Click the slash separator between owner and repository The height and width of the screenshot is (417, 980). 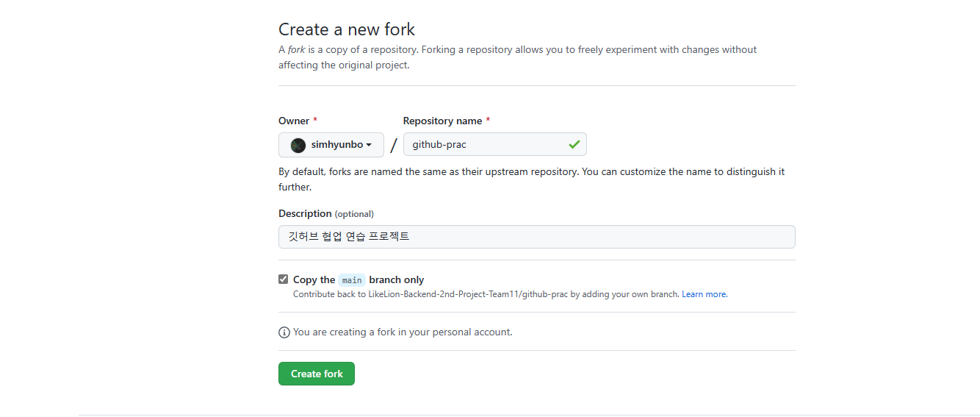(394, 145)
